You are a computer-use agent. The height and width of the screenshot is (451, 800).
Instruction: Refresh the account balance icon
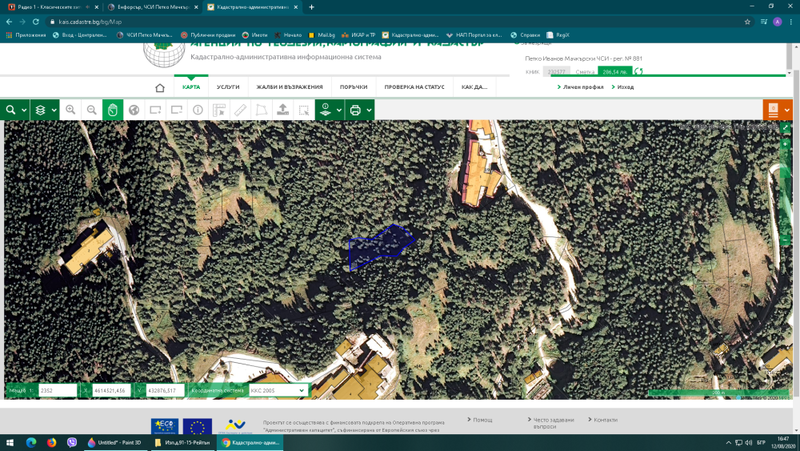point(638,72)
